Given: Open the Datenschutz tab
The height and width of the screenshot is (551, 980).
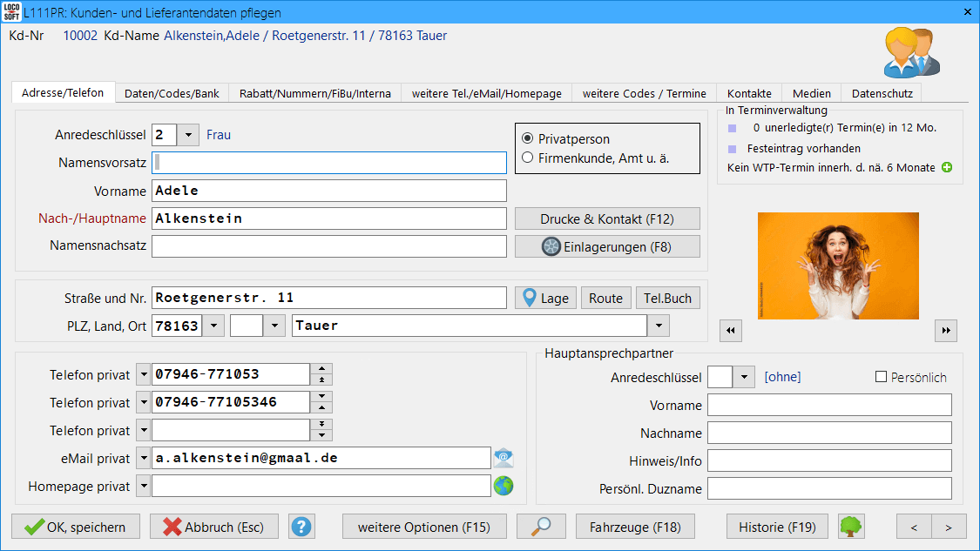Looking at the screenshot, I should click(x=882, y=93).
